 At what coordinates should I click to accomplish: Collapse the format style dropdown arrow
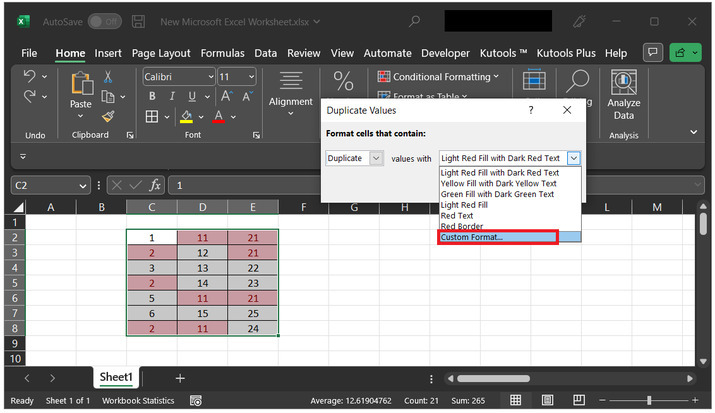(x=573, y=158)
